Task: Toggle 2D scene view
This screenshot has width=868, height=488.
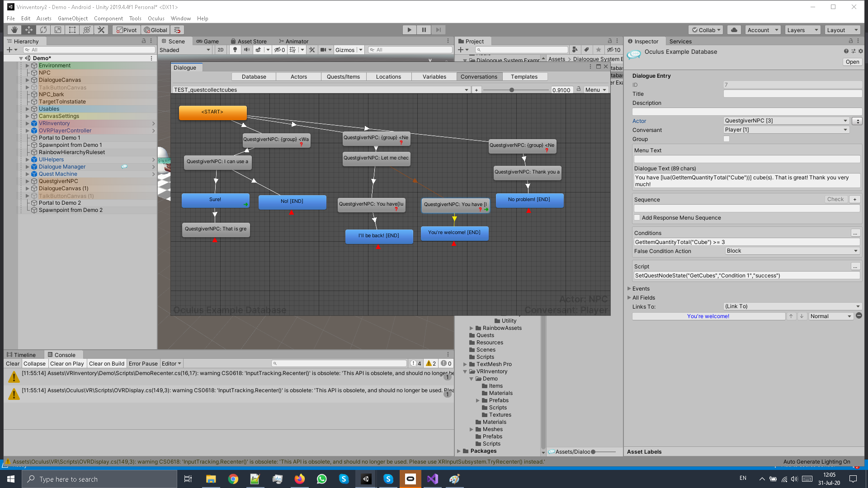Action: (220, 50)
